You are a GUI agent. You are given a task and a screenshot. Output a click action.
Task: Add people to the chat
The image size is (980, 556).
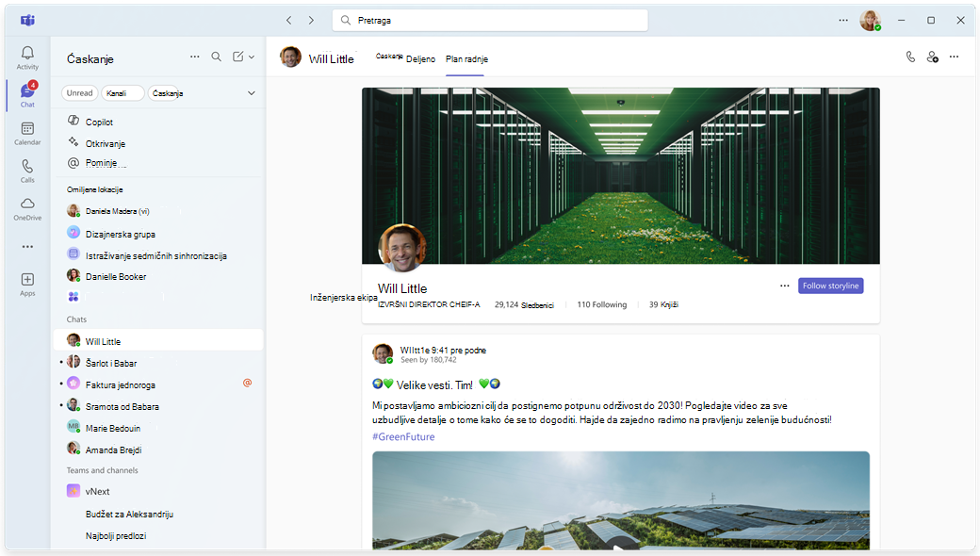(933, 57)
